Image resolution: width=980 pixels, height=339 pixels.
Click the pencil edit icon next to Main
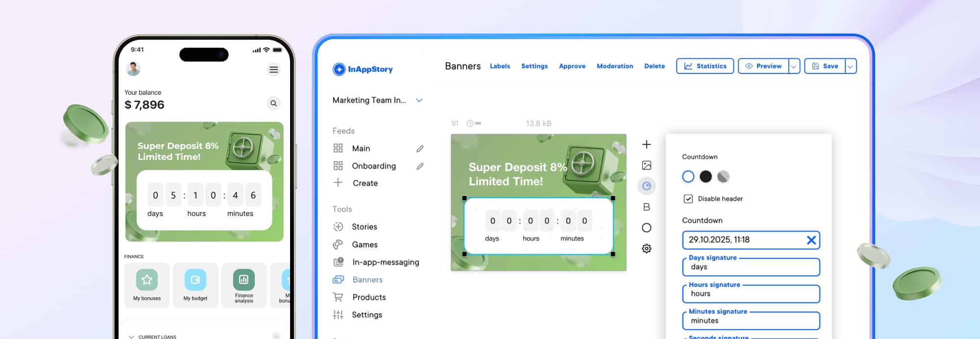[420, 148]
